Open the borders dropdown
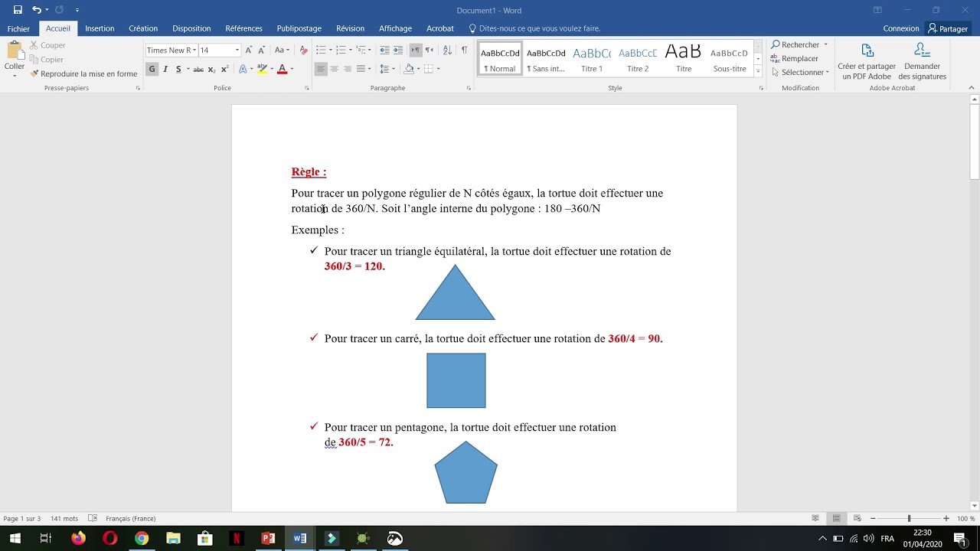 tap(438, 69)
